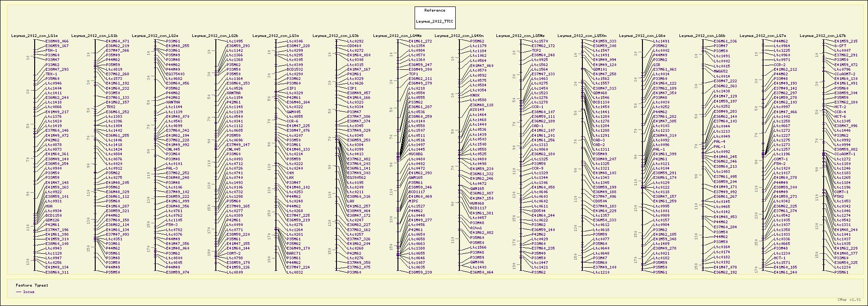Click the CDO460 locus label
Viewport: 868px width, 306px height.
354,46
